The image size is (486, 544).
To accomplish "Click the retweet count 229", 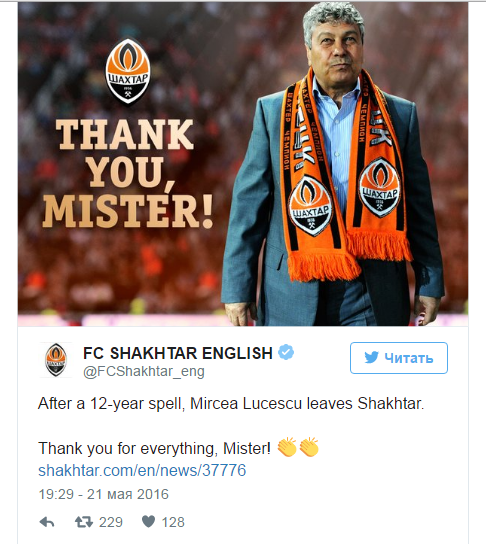I will (x=111, y=522).
